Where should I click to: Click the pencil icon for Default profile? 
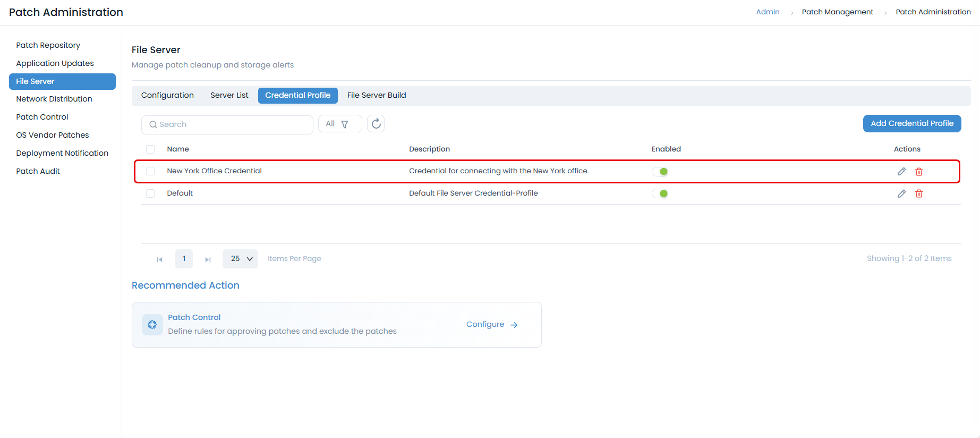coord(901,193)
